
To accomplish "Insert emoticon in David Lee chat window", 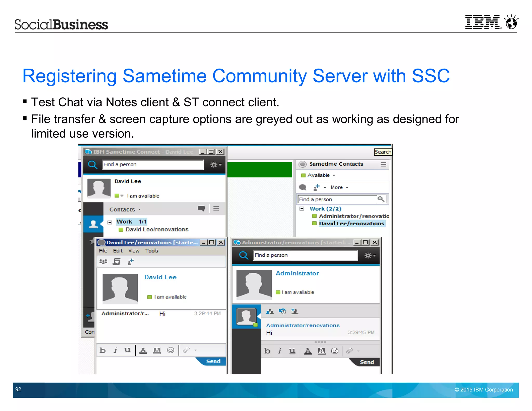I will [x=170, y=350].
